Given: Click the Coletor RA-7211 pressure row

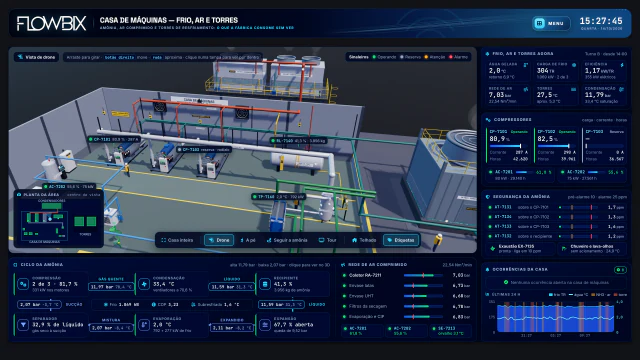Looking at the screenshot, I should tap(407, 276).
